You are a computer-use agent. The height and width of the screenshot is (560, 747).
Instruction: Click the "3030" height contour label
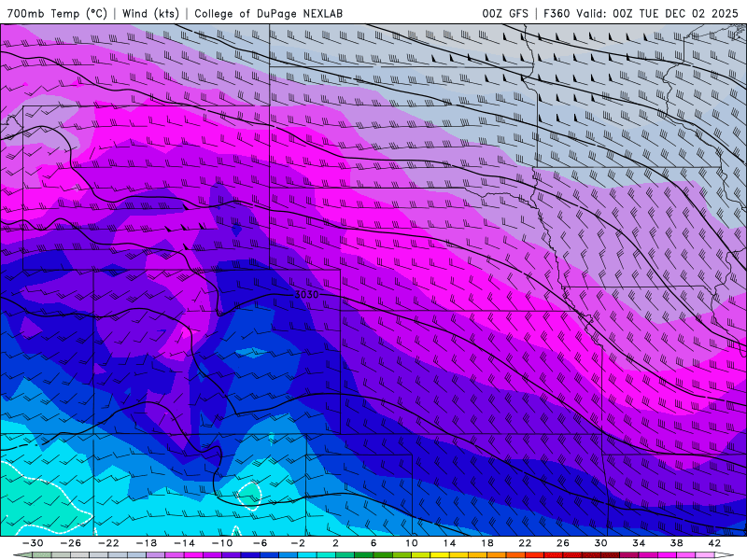(x=306, y=295)
